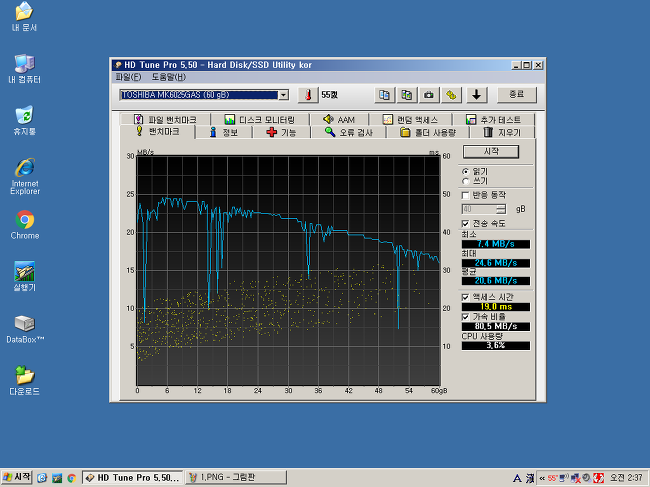Open the 내 문서 desktop icon
This screenshot has width=650, height=487.
pos(24,17)
